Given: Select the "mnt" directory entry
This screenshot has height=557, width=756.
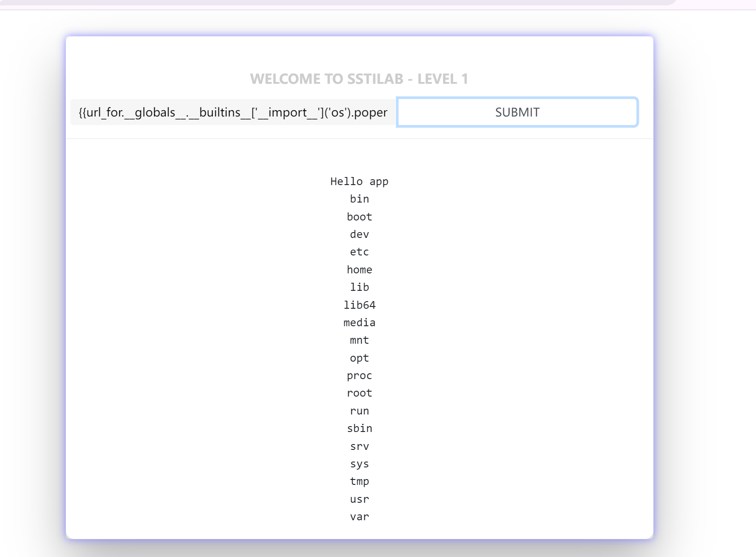Looking at the screenshot, I should click(x=359, y=340).
